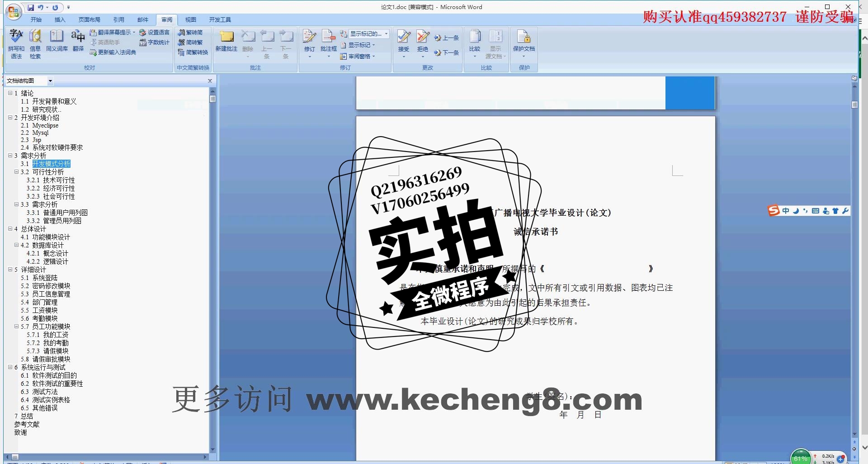Screen dimensions: 868x464
Task: Jump to '2.1 Myeclipse' in document map
Action: tap(39, 125)
